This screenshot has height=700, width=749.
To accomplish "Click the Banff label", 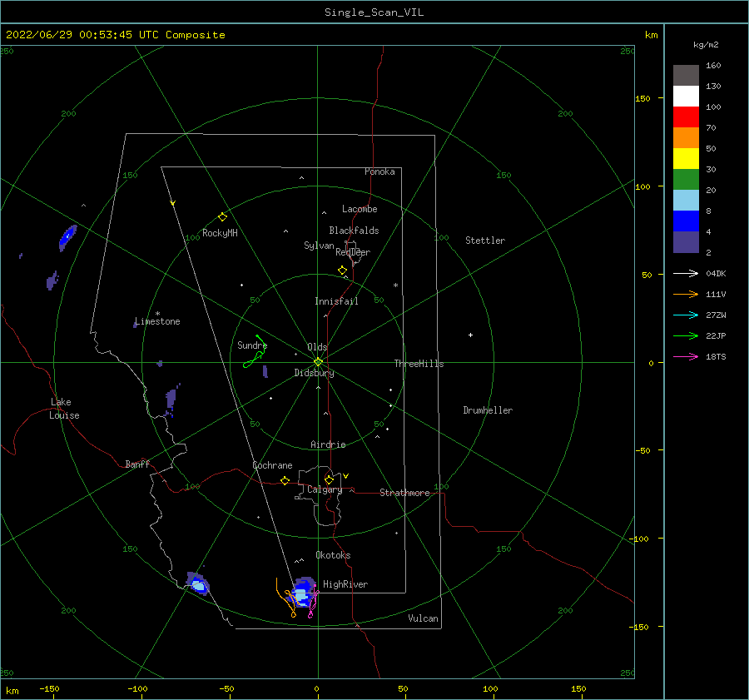I will pos(137,464).
